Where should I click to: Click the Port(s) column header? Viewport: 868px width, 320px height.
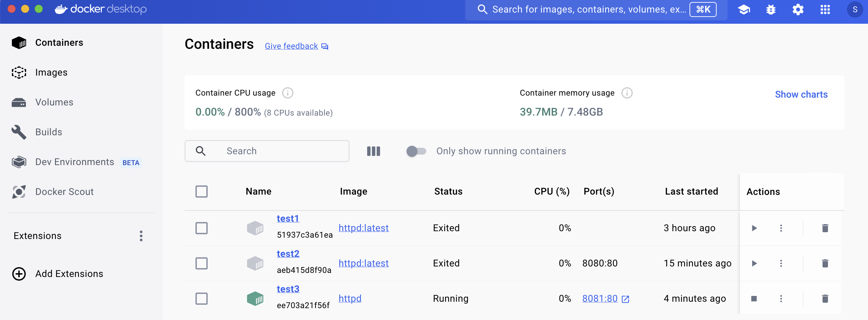599,192
